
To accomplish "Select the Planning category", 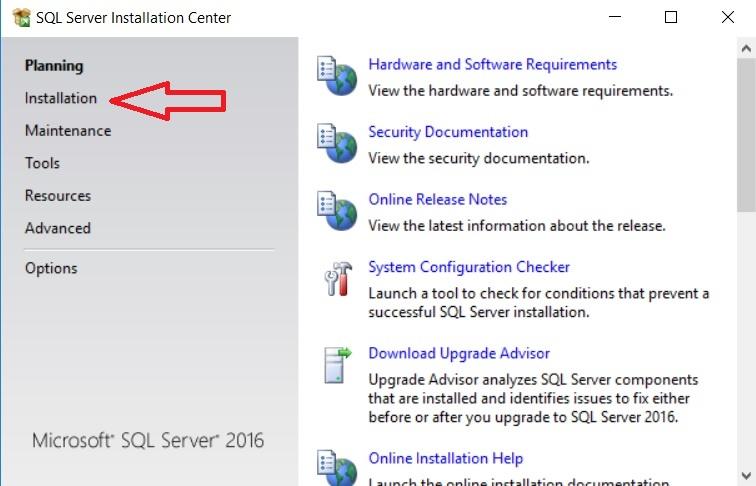I will 54,66.
